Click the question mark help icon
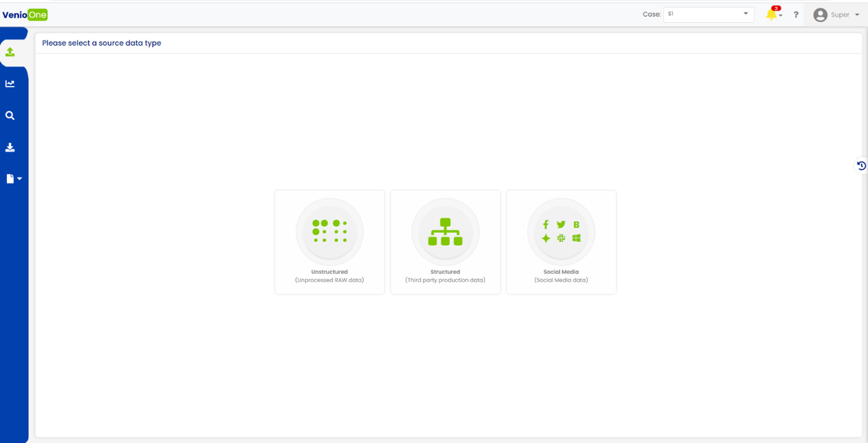Image resolution: width=868 pixels, height=443 pixels. click(x=796, y=15)
